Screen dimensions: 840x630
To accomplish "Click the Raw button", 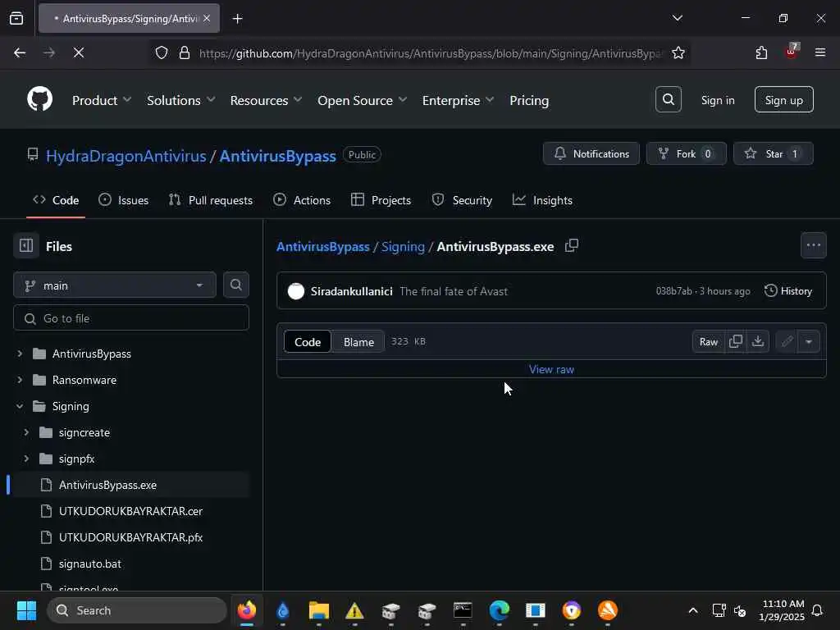I will (x=708, y=341).
